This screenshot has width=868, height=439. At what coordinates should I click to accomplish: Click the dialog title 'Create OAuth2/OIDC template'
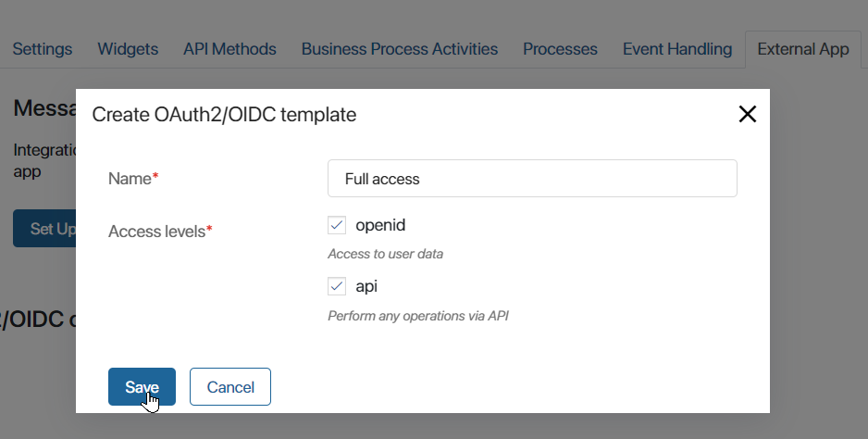tap(224, 115)
